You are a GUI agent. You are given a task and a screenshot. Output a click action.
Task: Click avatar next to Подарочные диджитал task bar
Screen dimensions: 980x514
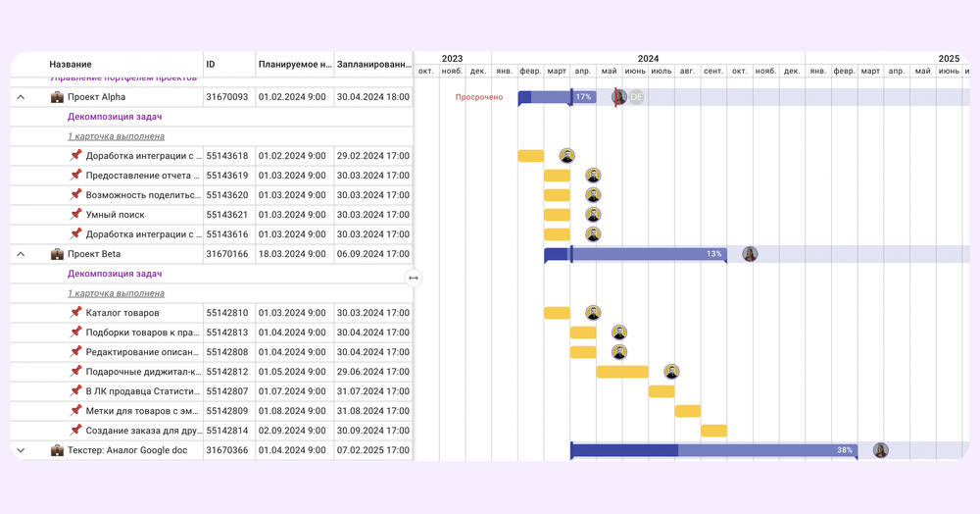pyautogui.click(x=671, y=372)
